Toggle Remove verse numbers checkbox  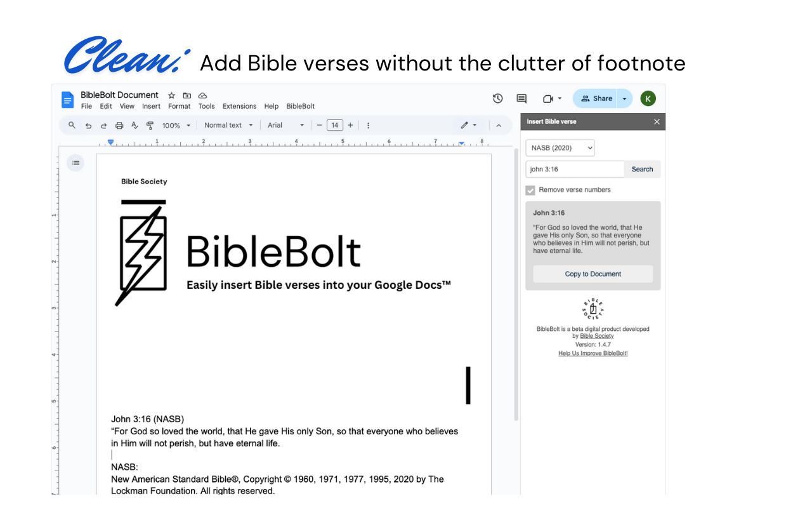click(530, 190)
